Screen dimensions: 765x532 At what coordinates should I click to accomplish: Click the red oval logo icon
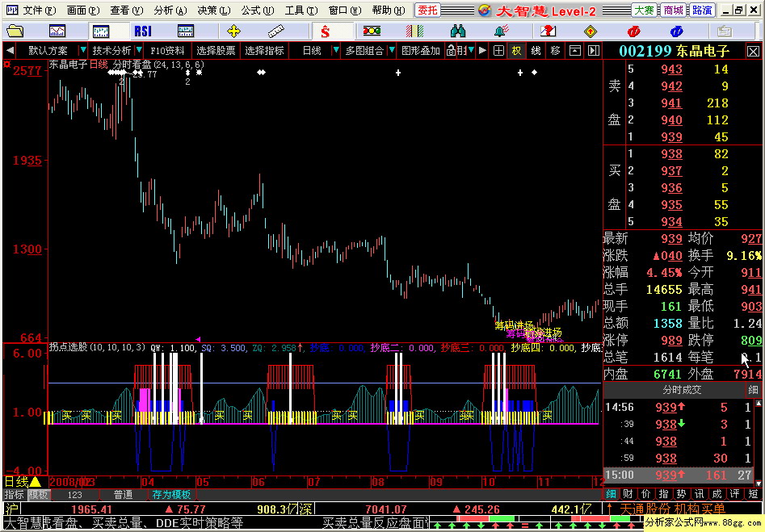point(634,31)
